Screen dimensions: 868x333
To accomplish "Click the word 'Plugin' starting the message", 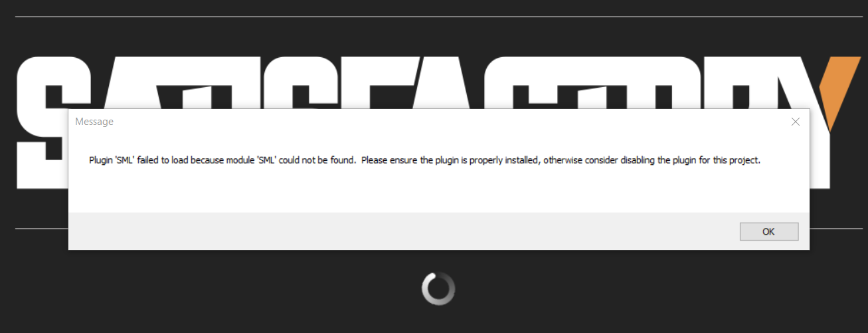I will (x=102, y=161).
